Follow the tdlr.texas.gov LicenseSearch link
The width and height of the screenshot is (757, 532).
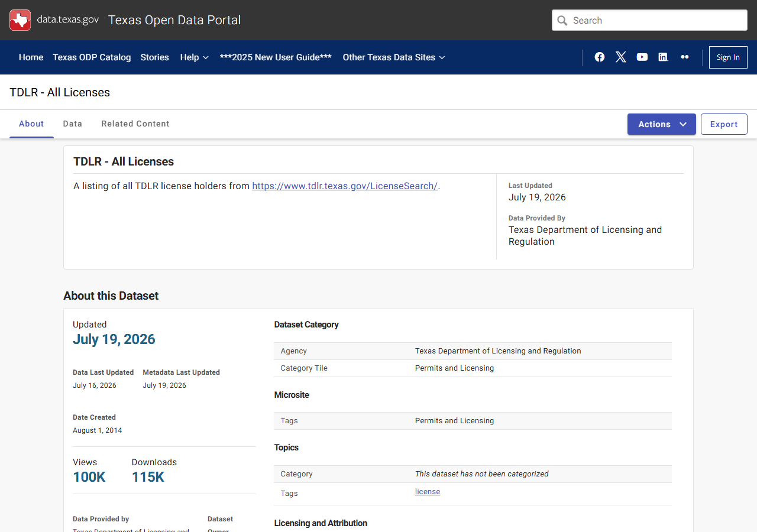click(x=345, y=186)
